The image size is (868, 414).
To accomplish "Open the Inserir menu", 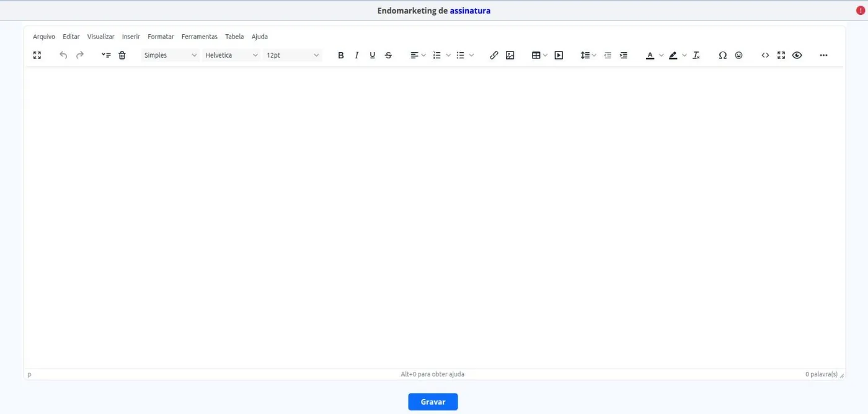I will (131, 37).
